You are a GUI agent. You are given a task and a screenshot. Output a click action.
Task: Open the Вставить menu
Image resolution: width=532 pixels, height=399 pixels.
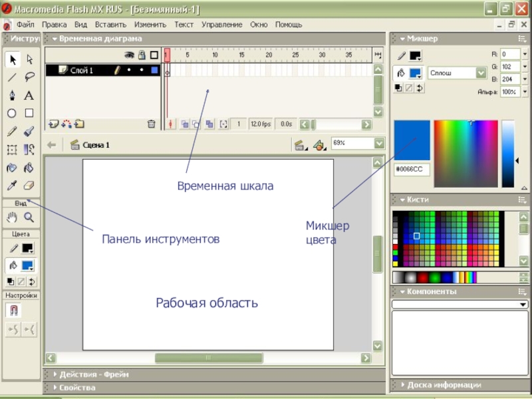pos(110,25)
